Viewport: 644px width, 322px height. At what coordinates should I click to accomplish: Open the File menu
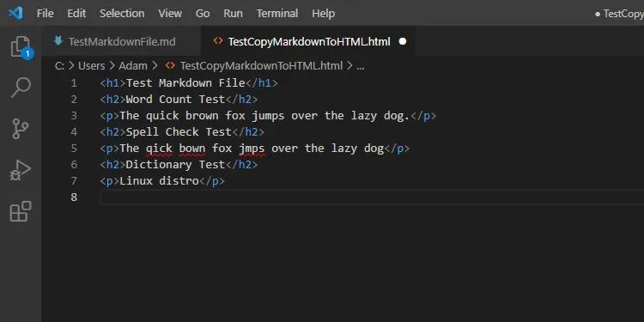[x=46, y=14]
